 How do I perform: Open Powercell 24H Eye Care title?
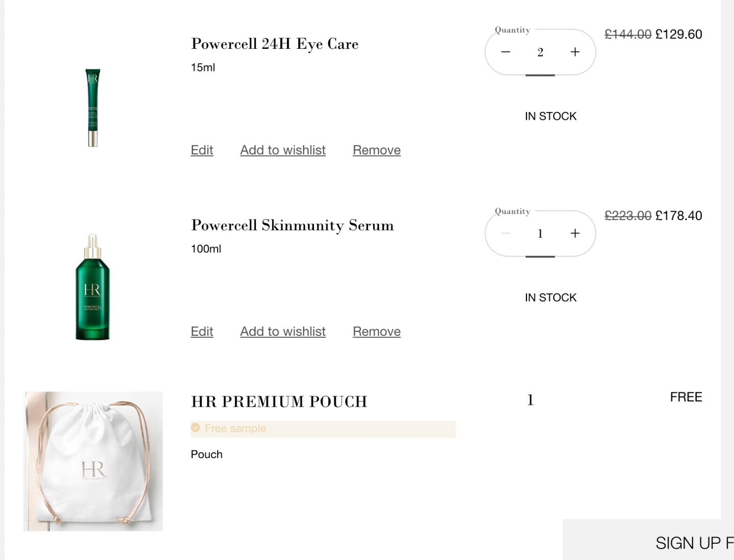click(275, 44)
